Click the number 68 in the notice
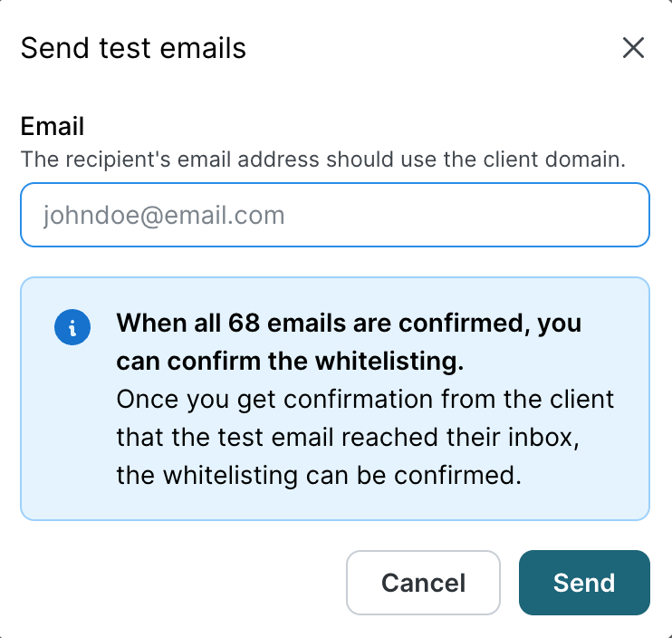The width and height of the screenshot is (672, 638). coord(245,324)
